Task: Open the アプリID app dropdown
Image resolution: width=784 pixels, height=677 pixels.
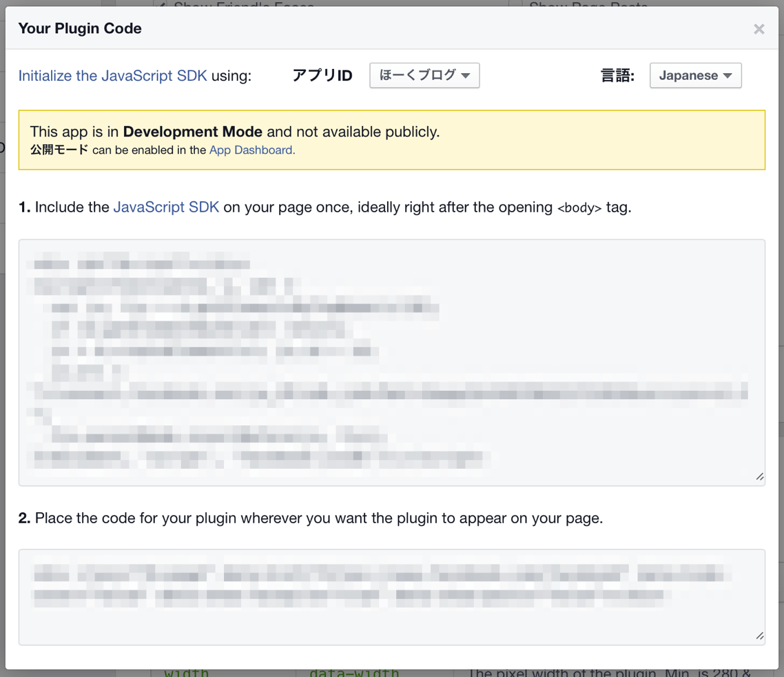Action: click(x=424, y=76)
